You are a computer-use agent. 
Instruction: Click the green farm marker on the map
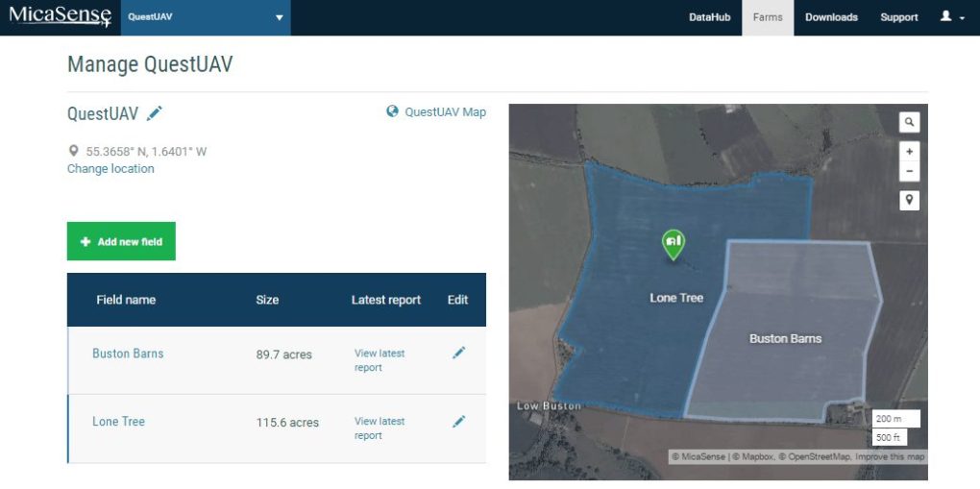pos(674,243)
